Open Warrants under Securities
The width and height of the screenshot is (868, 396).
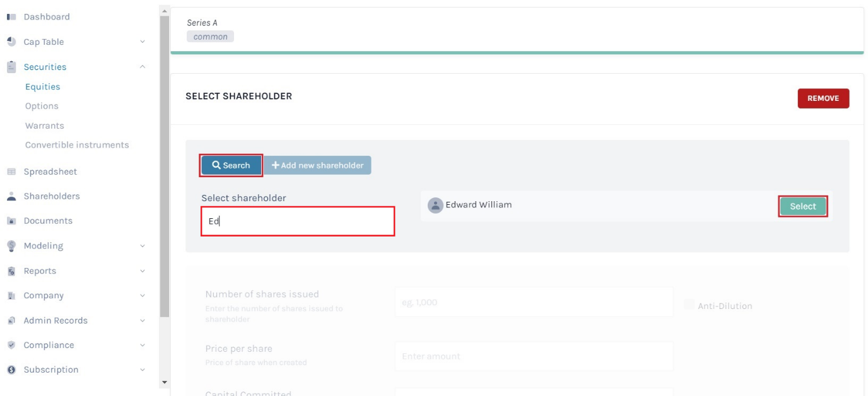(45, 125)
